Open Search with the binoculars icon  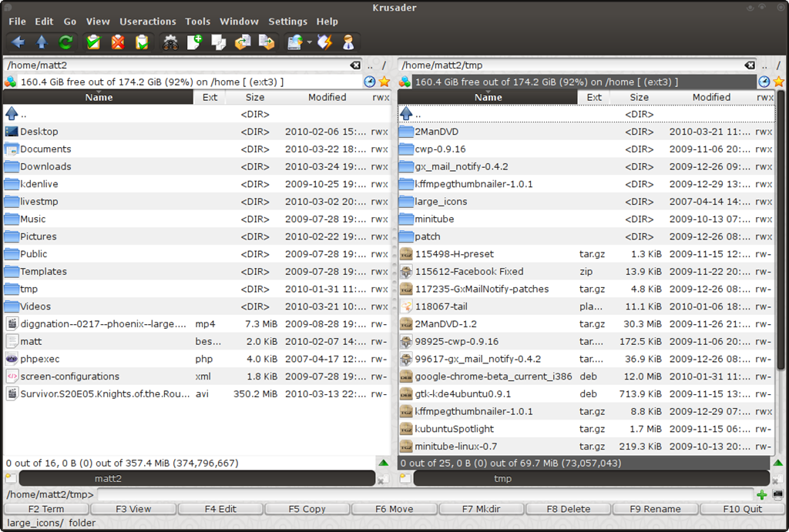tap(170, 42)
